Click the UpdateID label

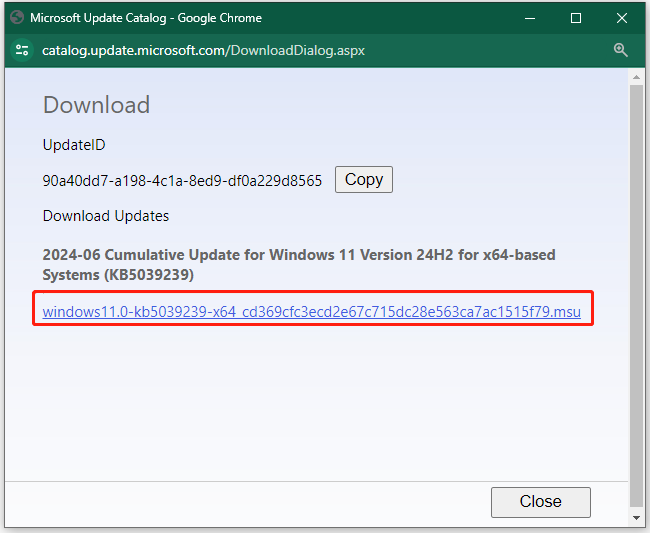(74, 145)
